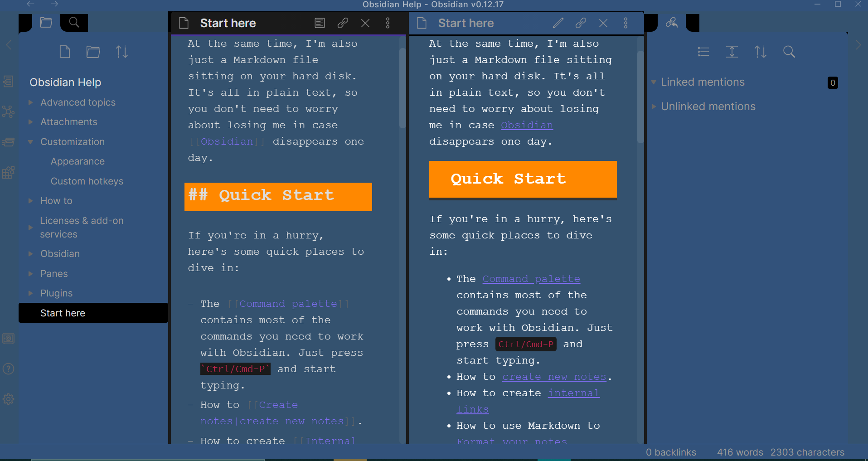
Task: Follow the Command palette link in preview
Action: tap(531, 279)
